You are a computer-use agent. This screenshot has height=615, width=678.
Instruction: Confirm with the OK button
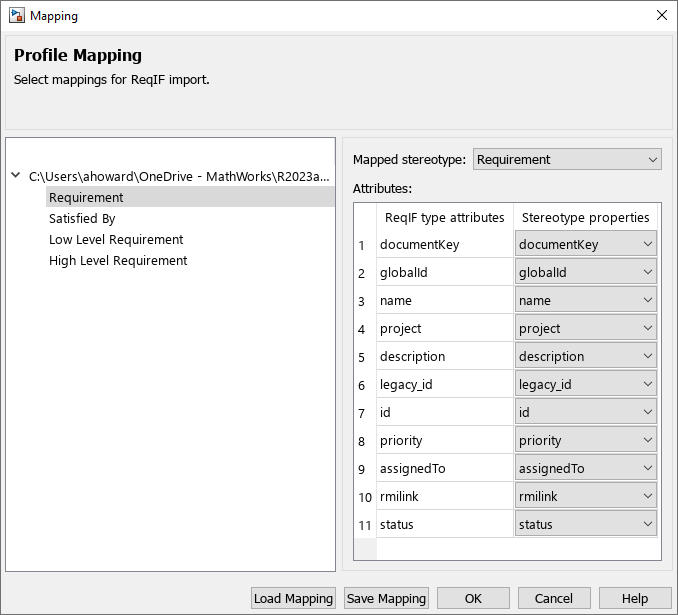(473, 598)
